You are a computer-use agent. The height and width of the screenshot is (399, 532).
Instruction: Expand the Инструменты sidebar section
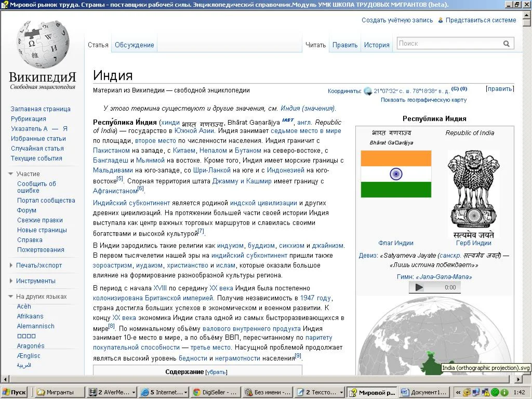tap(11, 281)
